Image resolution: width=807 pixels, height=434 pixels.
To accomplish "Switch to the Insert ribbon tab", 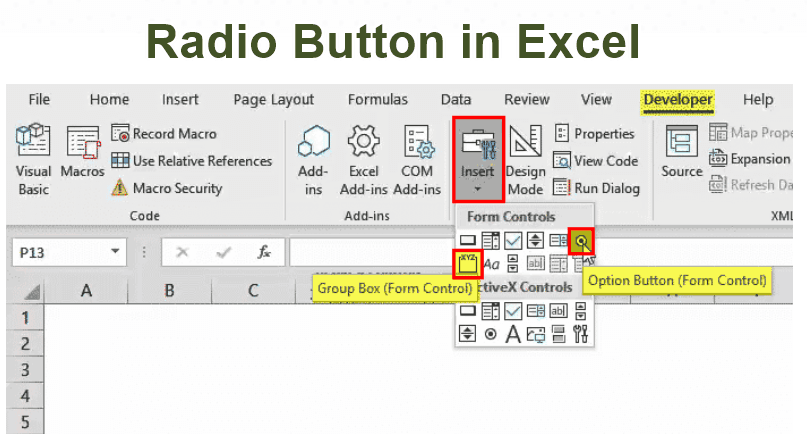I will pos(180,99).
